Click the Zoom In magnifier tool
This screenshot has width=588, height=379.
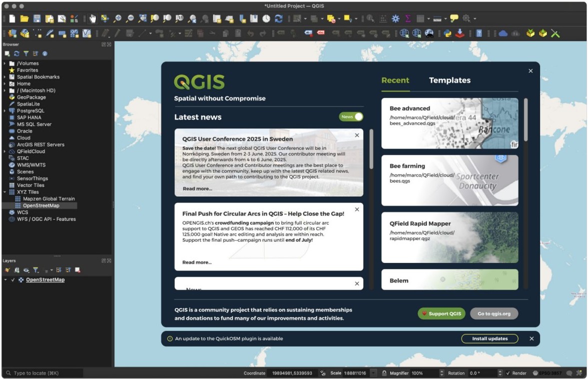[x=117, y=18]
